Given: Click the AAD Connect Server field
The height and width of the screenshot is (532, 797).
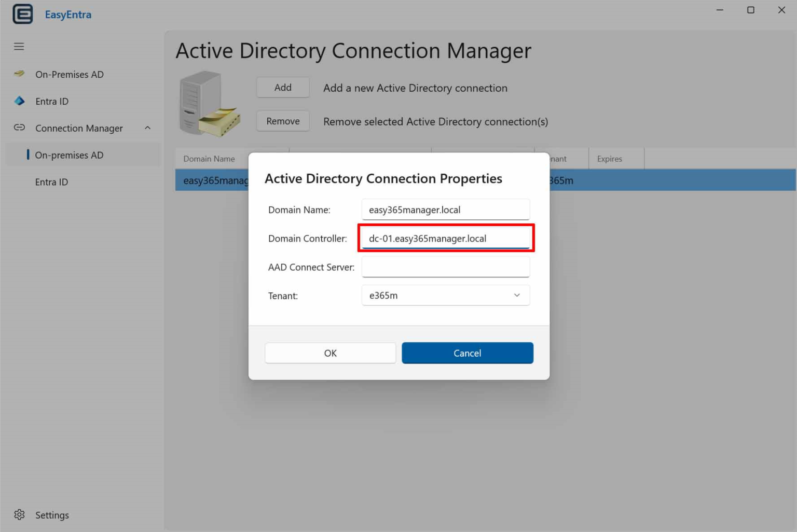Looking at the screenshot, I should click(445, 267).
